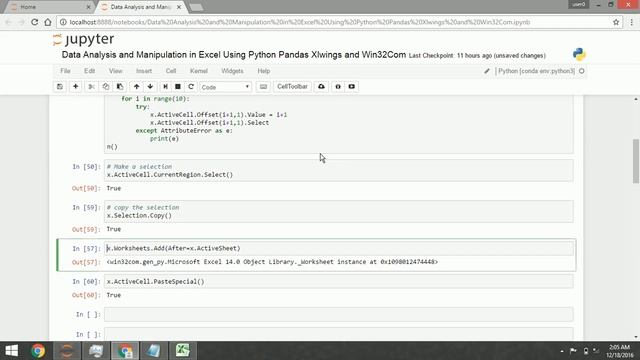Open the Cell menu
This screenshot has width=640, height=360.
tap(171, 71)
